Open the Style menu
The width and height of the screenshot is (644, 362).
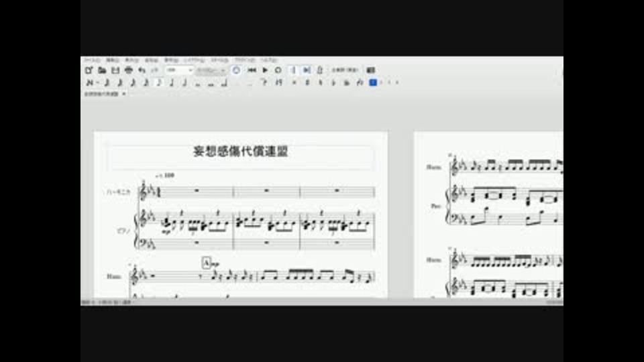coord(220,60)
